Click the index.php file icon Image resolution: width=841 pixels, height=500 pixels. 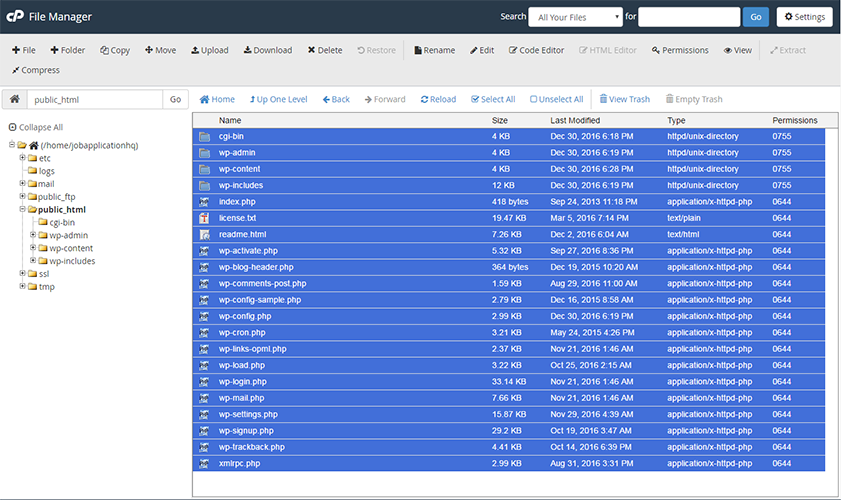(204, 202)
